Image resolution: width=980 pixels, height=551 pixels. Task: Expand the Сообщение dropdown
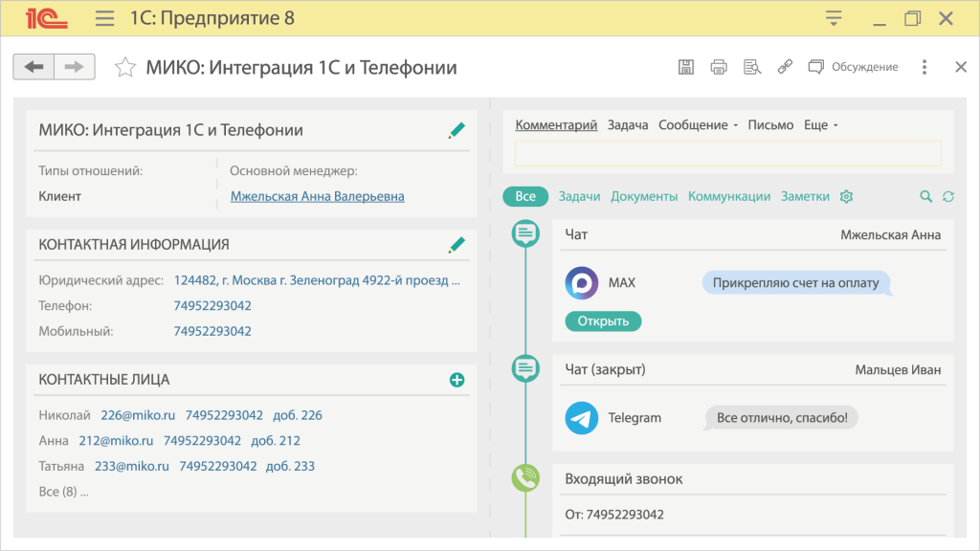(x=698, y=125)
